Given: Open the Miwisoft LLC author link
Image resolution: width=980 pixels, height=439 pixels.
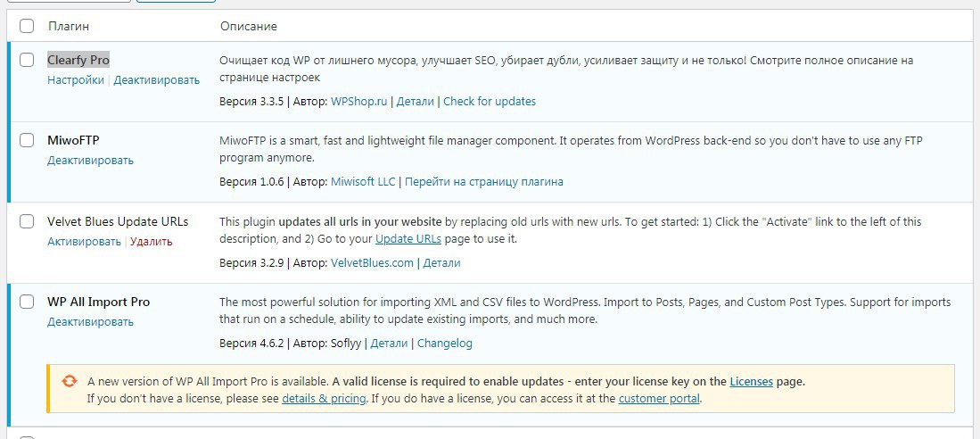Looking at the screenshot, I should click(x=362, y=182).
